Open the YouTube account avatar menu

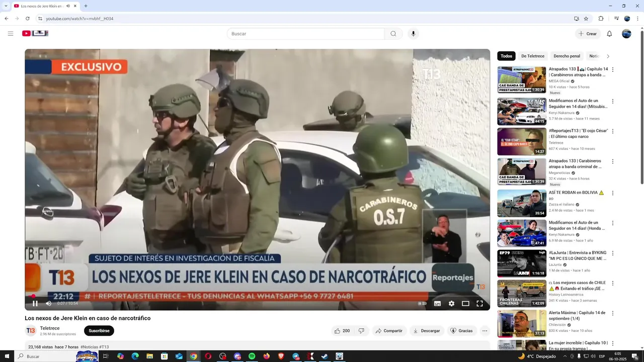point(626,34)
